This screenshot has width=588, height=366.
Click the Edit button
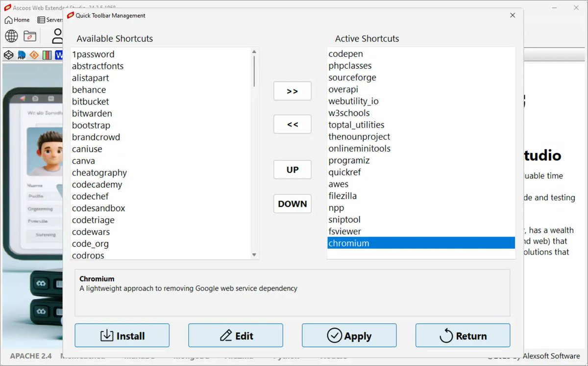click(235, 335)
